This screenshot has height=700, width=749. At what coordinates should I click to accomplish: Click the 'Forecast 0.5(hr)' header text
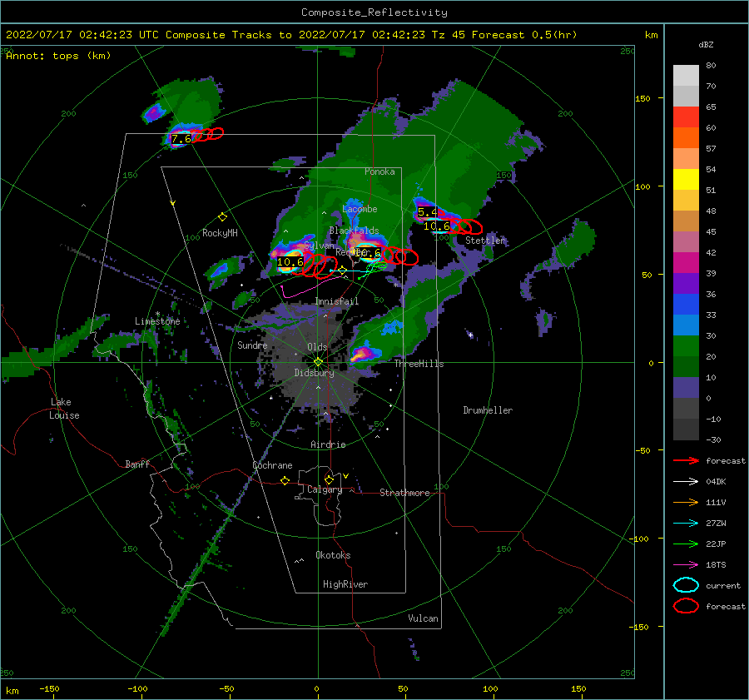(524, 35)
